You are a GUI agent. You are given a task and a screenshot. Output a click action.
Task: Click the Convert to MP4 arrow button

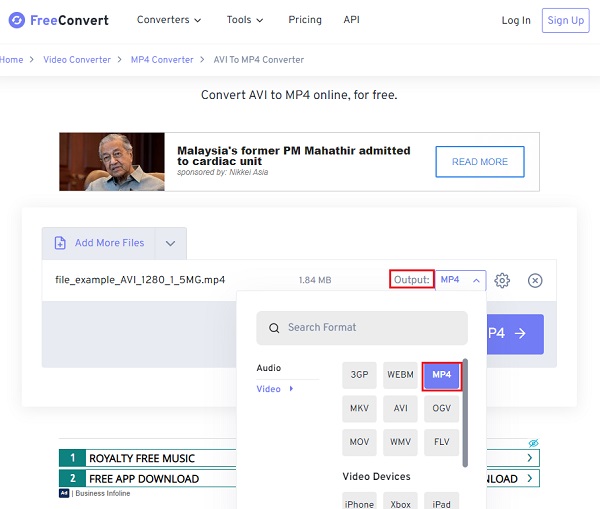pyautogui.click(x=515, y=334)
